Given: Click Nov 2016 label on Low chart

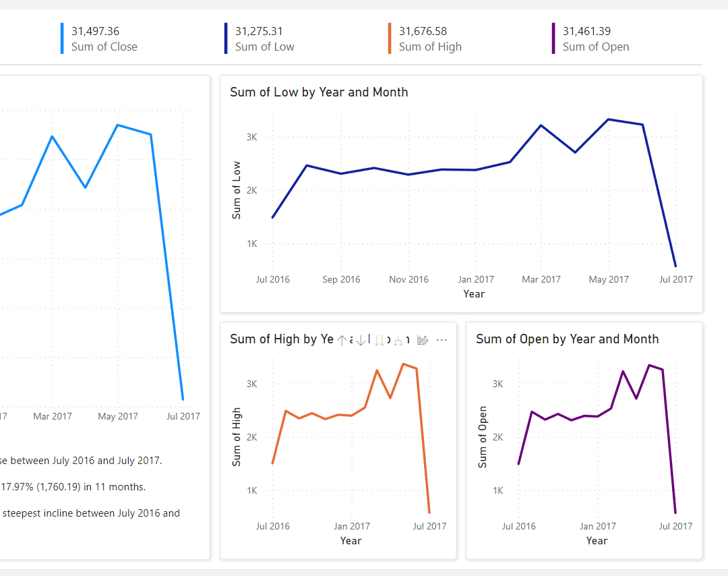Looking at the screenshot, I should (x=408, y=279).
